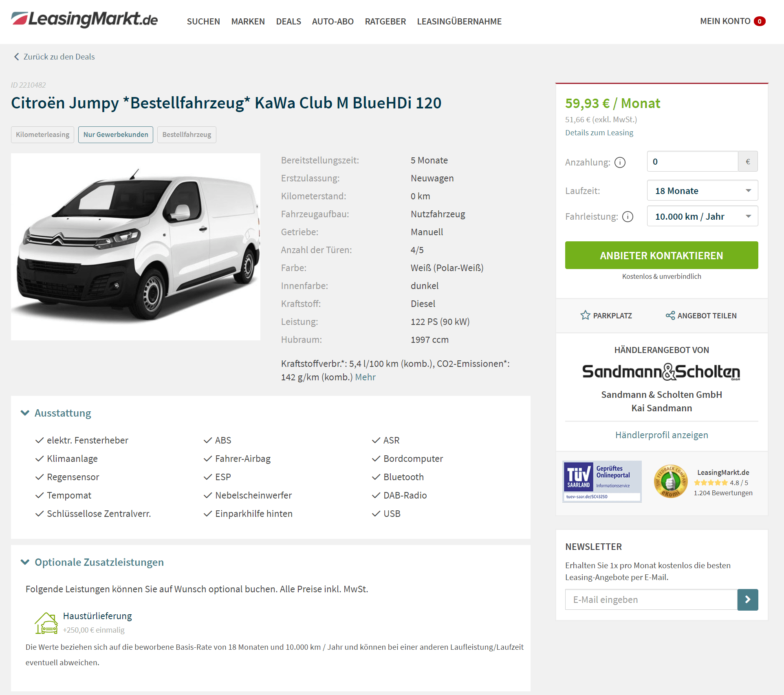Open RATGEBER navigation item
Image resolution: width=784 pixels, height=695 pixels.
point(385,22)
